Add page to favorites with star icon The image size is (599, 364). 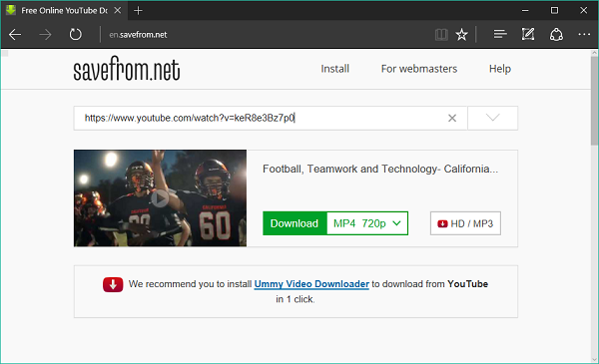[x=461, y=35]
